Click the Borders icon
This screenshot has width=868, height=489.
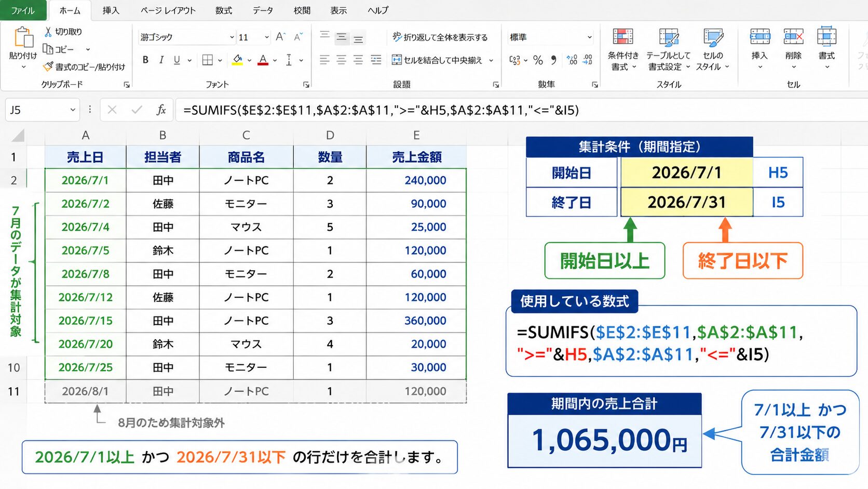208,60
